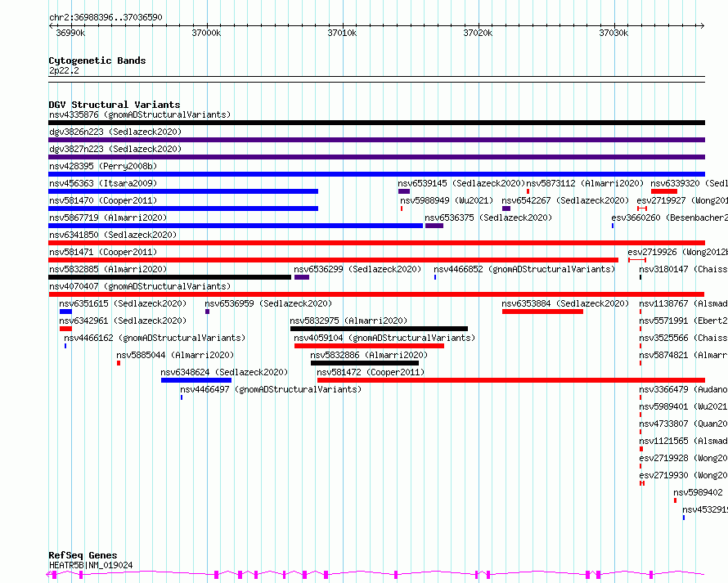Viewport: 728px width, 583px height.
Task: Click nsv6341850 Sedlazeck2020 label
Action: pyautogui.click(x=113, y=235)
